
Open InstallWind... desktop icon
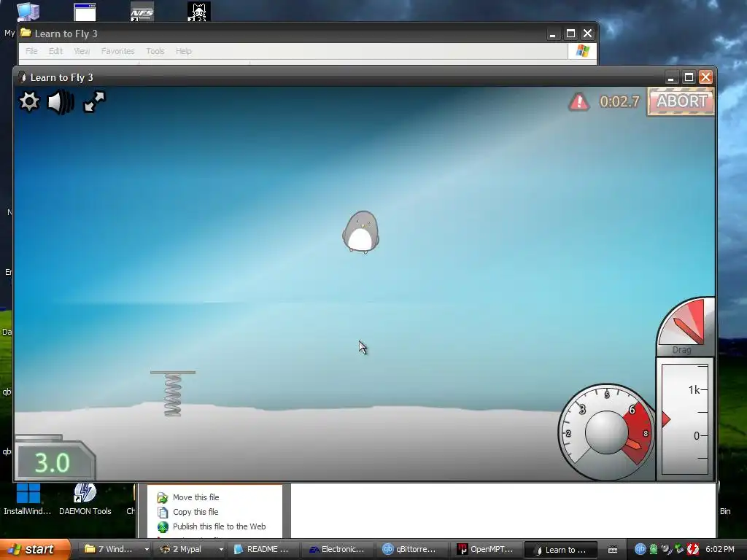(28, 499)
